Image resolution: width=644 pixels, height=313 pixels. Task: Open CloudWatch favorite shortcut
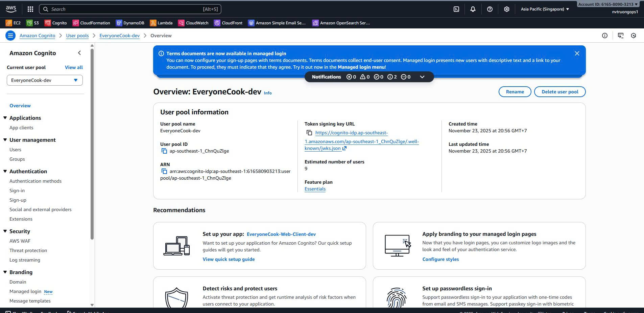(x=193, y=23)
